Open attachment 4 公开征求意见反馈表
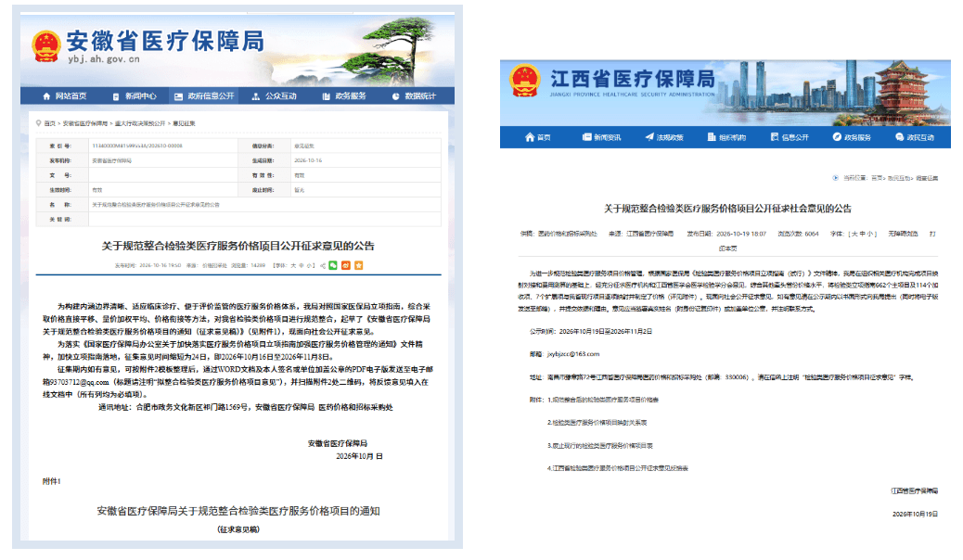 pyautogui.click(x=617, y=468)
